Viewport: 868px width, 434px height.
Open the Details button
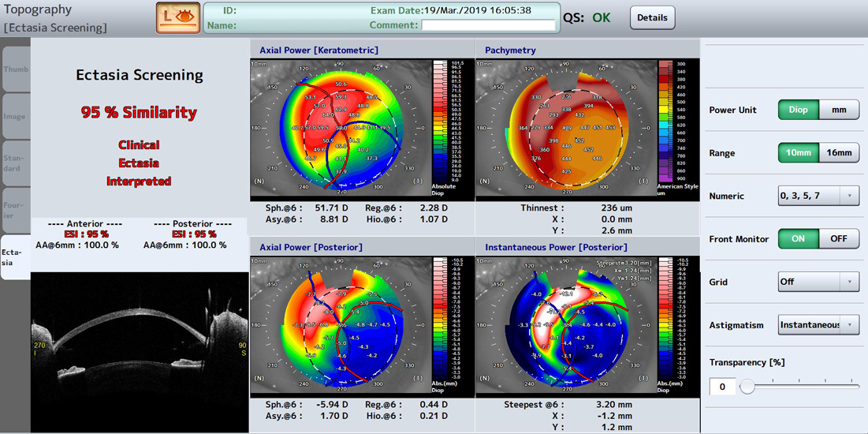click(652, 17)
